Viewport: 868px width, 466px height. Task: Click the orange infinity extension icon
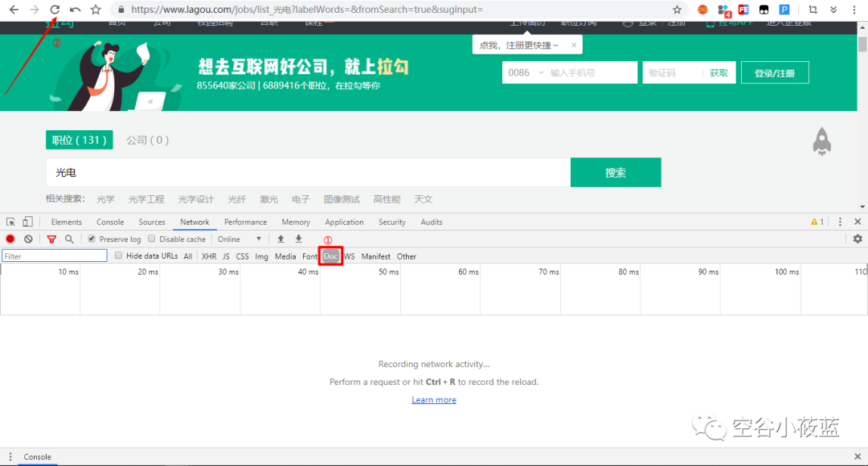(702, 10)
